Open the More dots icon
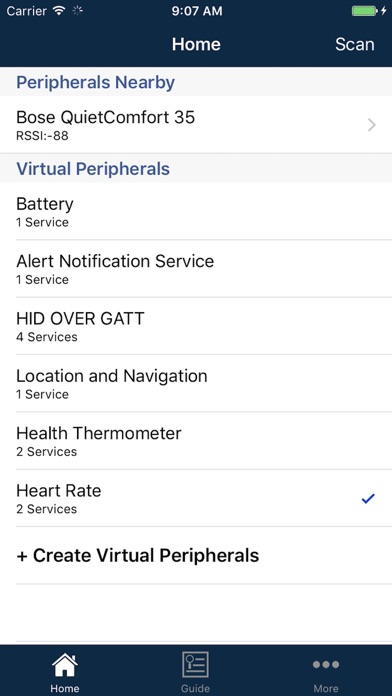The width and height of the screenshot is (392, 696). coord(326,664)
